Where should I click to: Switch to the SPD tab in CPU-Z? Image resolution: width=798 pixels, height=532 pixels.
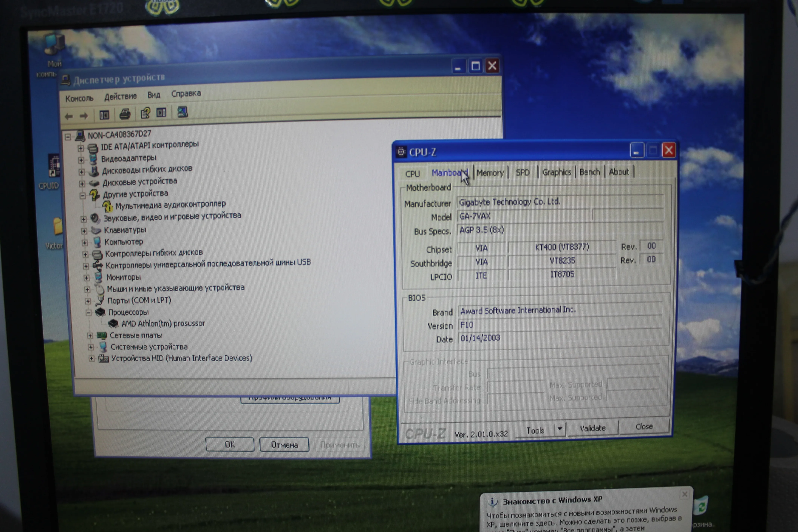(522, 172)
